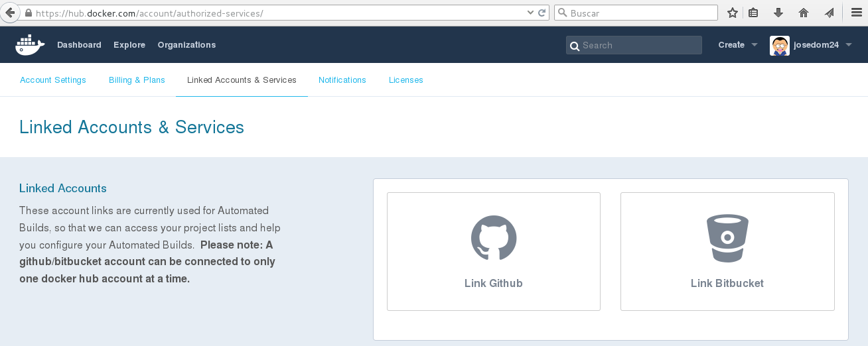Open the Notifications tab
The width and height of the screenshot is (868, 346).
click(x=342, y=80)
